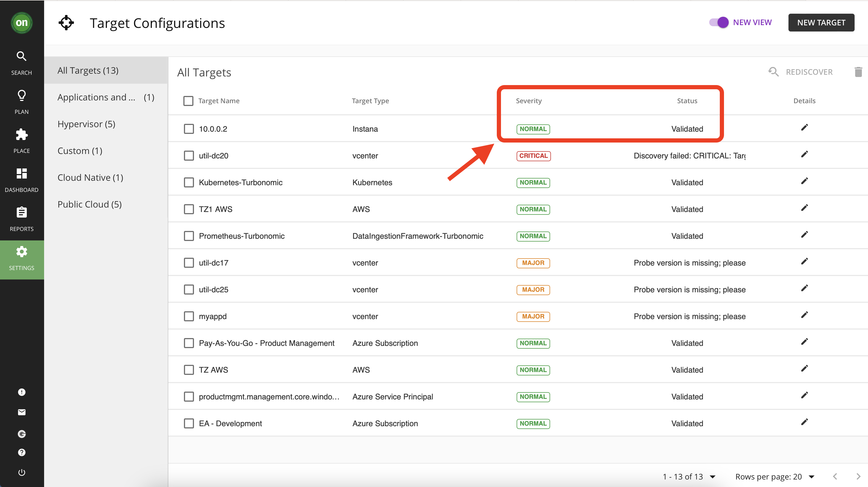Open the help question mark icon
Viewport: 868px width, 487px height.
[x=21, y=452]
